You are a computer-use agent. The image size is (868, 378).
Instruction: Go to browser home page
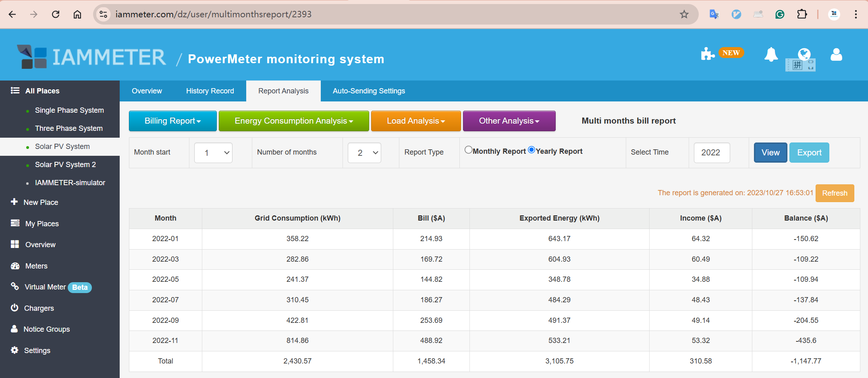(77, 14)
